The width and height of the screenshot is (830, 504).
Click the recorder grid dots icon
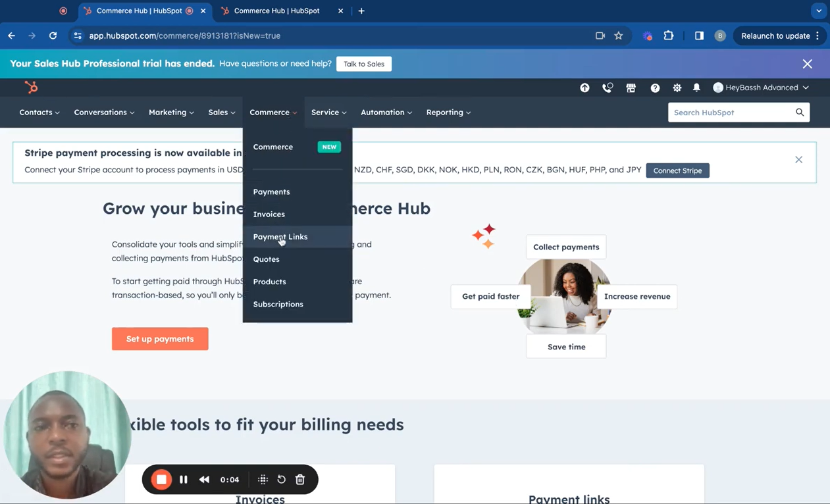tap(263, 480)
